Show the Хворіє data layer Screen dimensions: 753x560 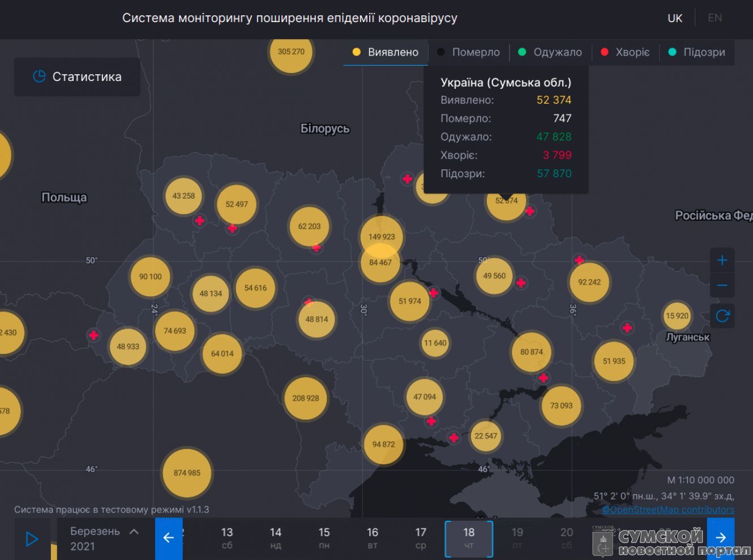pyautogui.click(x=625, y=52)
